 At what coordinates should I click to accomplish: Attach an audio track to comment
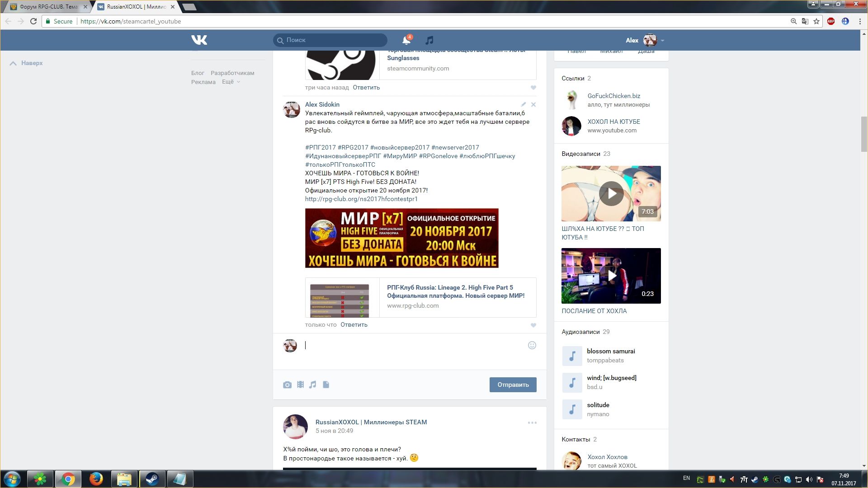click(313, 385)
